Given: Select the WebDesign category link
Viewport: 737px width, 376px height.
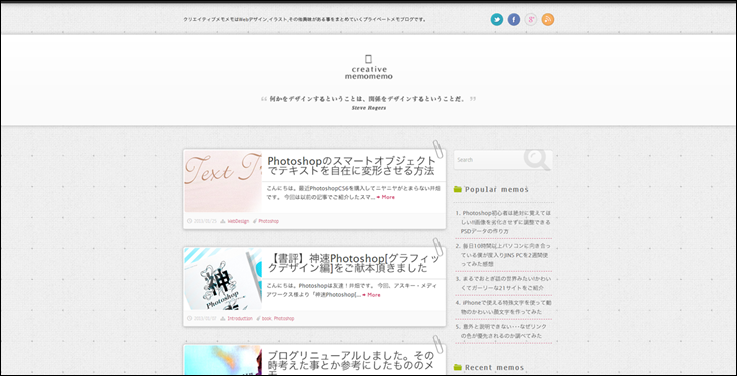Looking at the screenshot, I should tap(238, 221).
